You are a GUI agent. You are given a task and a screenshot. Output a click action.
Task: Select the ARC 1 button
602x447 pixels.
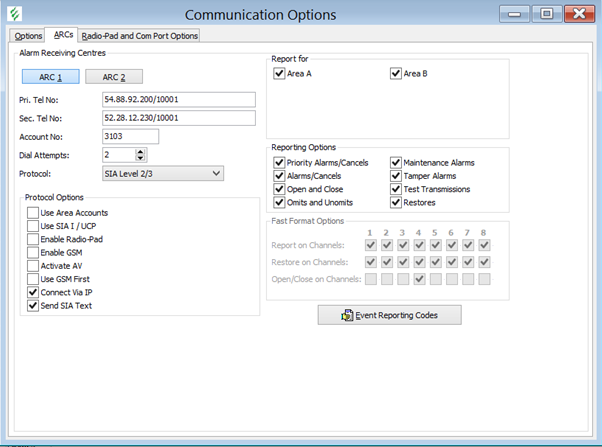pyautogui.click(x=51, y=76)
